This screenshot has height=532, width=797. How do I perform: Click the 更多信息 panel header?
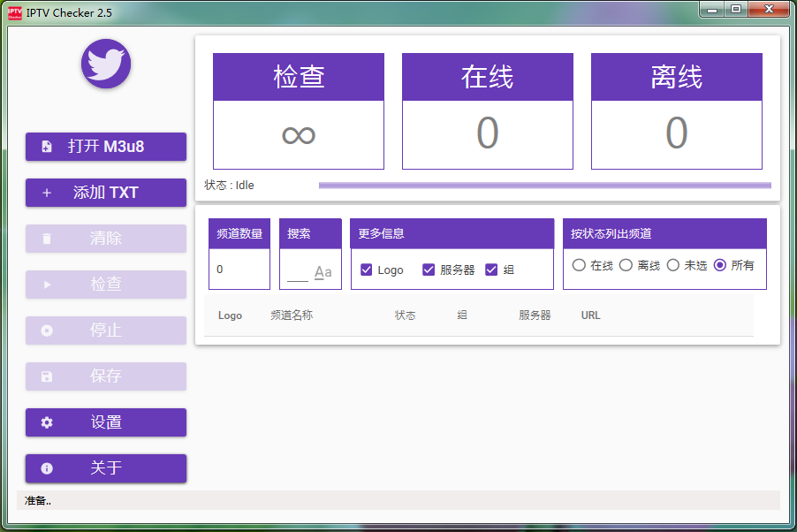tap(452, 233)
